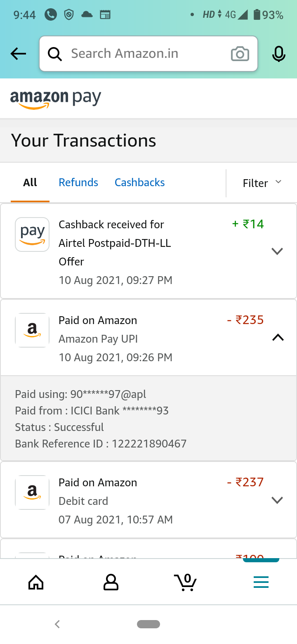The height and width of the screenshot is (644, 297).
Task: Go to Home via bottom bar icon
Action: pyautogui.click(x=36, y=582)
